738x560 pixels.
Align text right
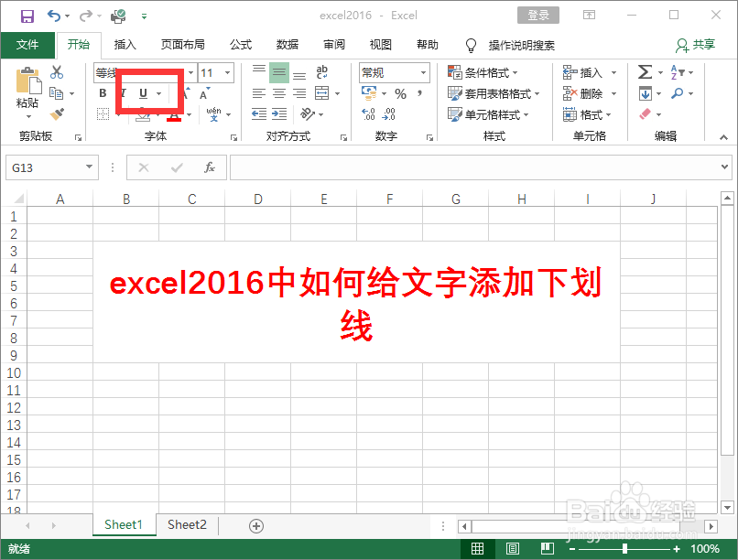299,93
